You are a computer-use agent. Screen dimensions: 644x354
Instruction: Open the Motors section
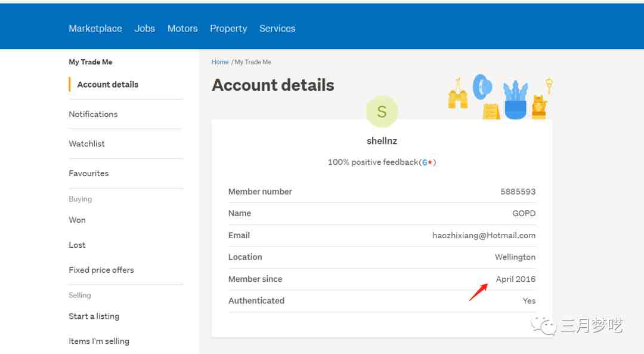(x=182, y=29)
